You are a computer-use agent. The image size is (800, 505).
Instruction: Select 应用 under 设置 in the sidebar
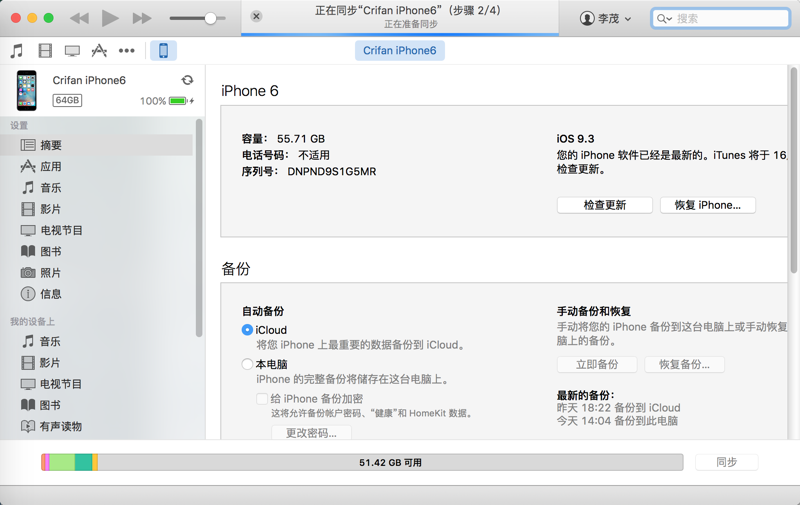point(96,166)
